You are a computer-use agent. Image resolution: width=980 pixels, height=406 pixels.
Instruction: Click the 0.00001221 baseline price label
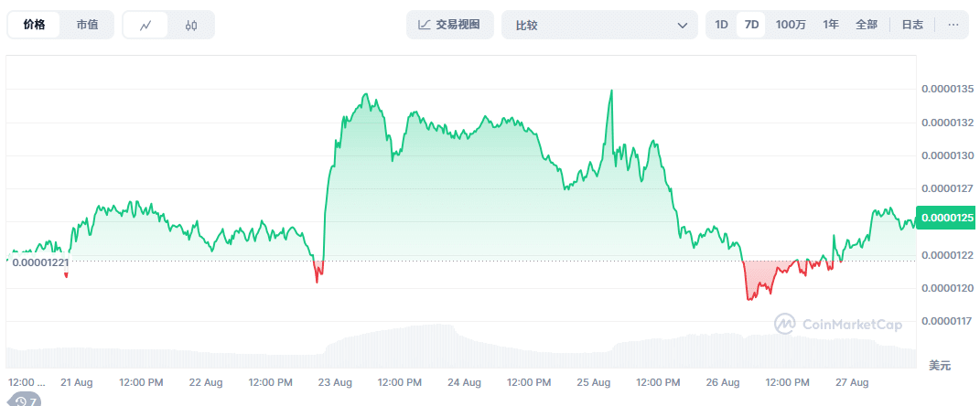pos(40,263)
